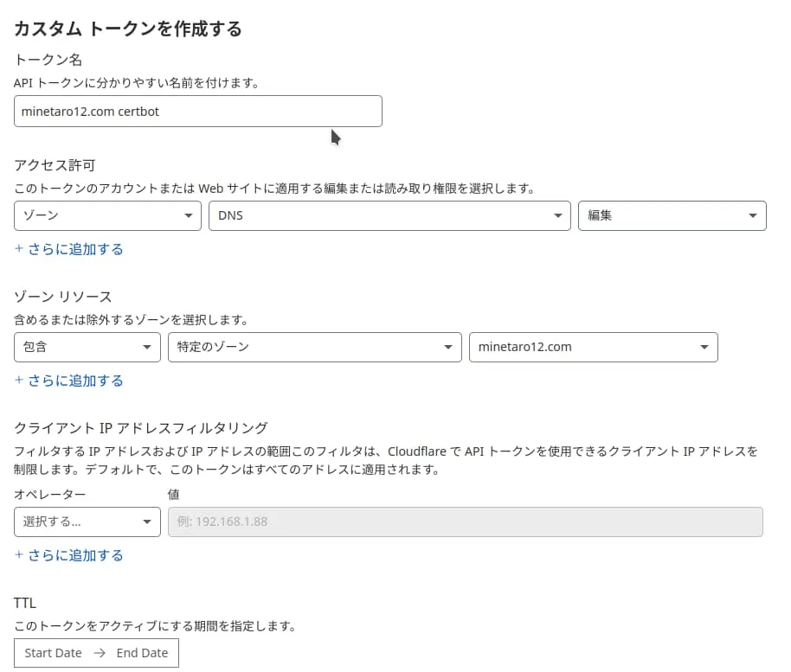791x672 pixels.
Task: Click the token name input field
Action: coord(197,111)
